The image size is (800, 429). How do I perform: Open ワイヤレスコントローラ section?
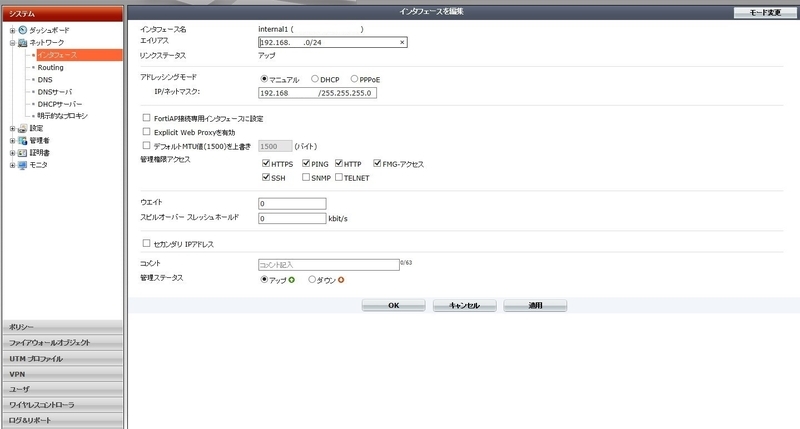[x=63, y=405]
